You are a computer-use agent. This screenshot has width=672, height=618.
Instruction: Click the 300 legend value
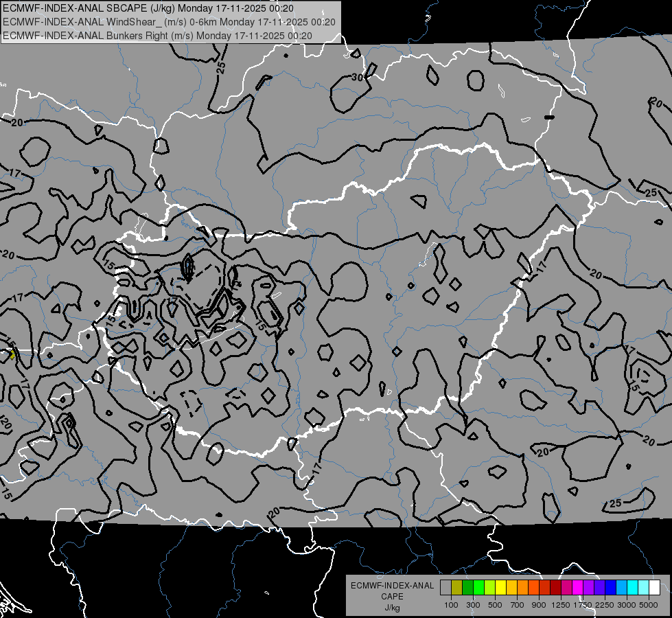(473, 605)
